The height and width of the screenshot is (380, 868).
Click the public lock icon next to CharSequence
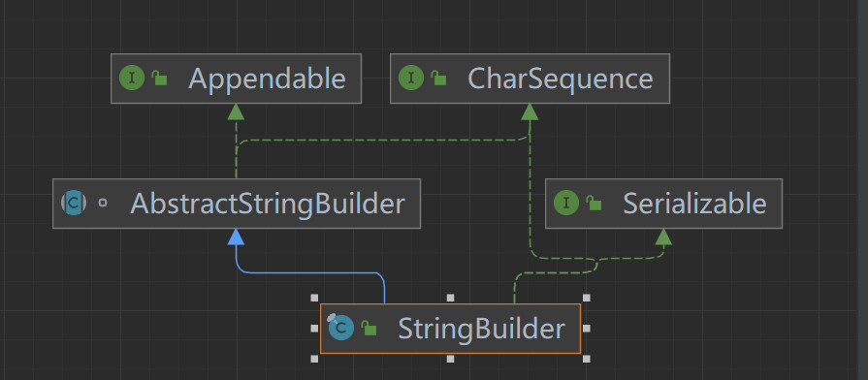[439, 79]
